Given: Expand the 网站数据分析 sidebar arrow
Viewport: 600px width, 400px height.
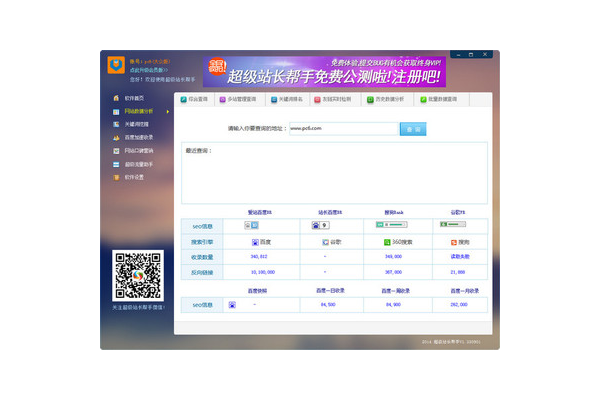Looking at the screenshot, I should 167,111.
